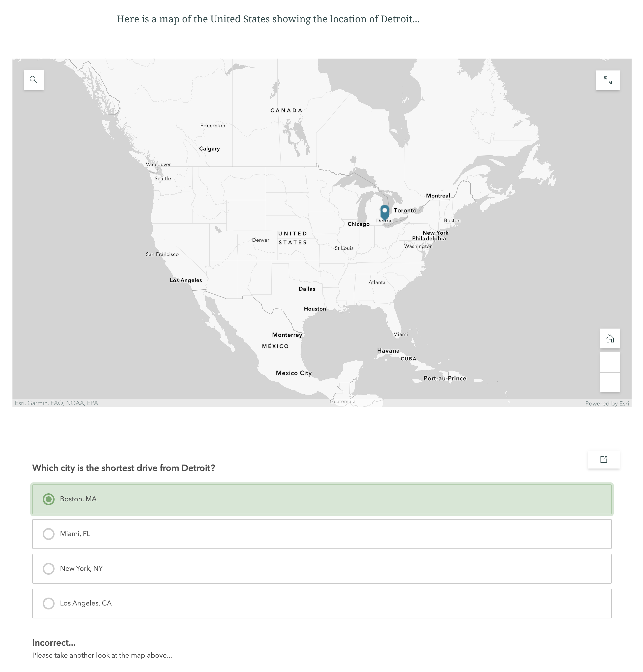643x672 pixels.
Task: Open quiz in new window icon
Action: pos(604,460)
